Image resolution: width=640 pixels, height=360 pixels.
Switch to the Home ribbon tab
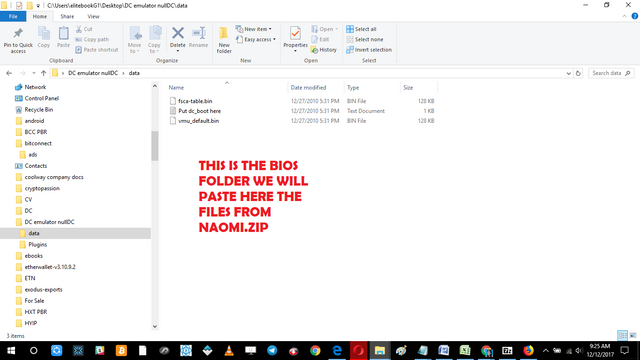pos(40,16)
